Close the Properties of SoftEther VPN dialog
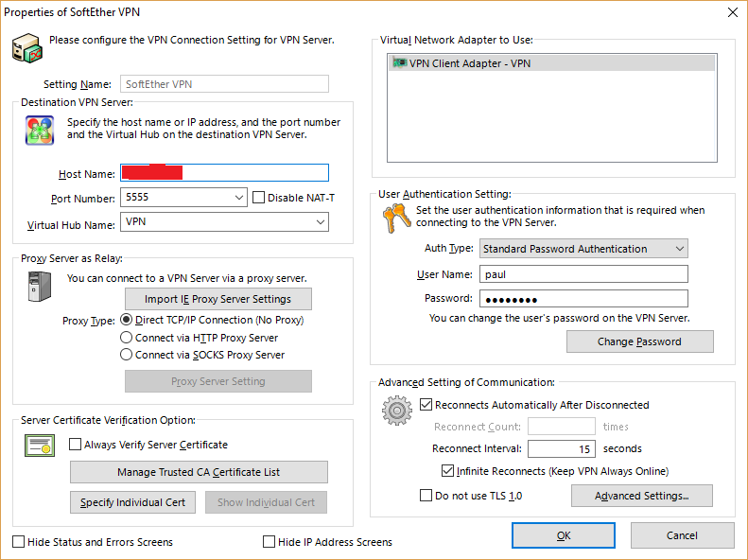Image resolution: width=748 pixels, height=560 pixels. click(x=733, y=12)
